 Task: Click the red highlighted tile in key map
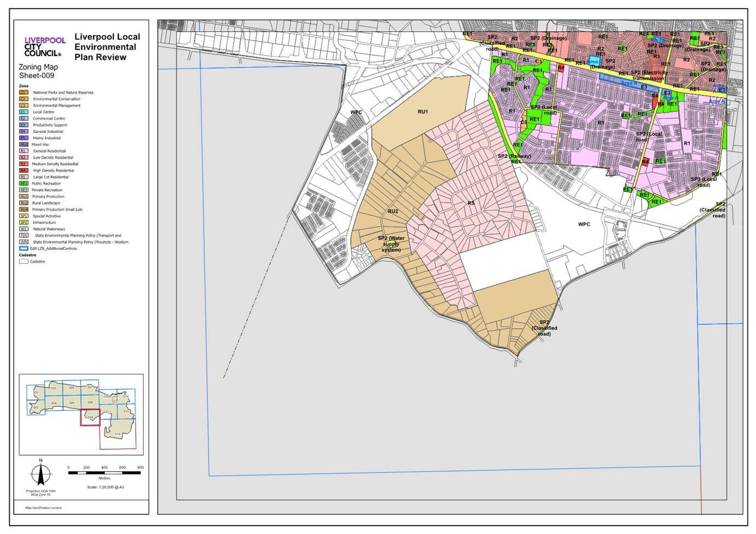point(90,418)
